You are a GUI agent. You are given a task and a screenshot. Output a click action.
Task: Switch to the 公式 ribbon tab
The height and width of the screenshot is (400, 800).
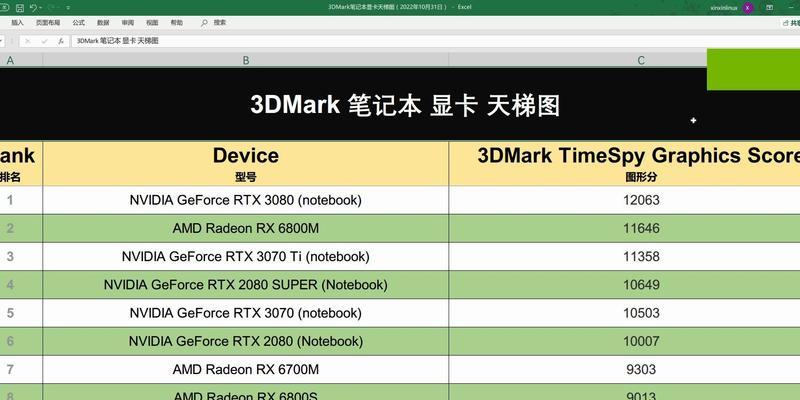tap(79, 23)
